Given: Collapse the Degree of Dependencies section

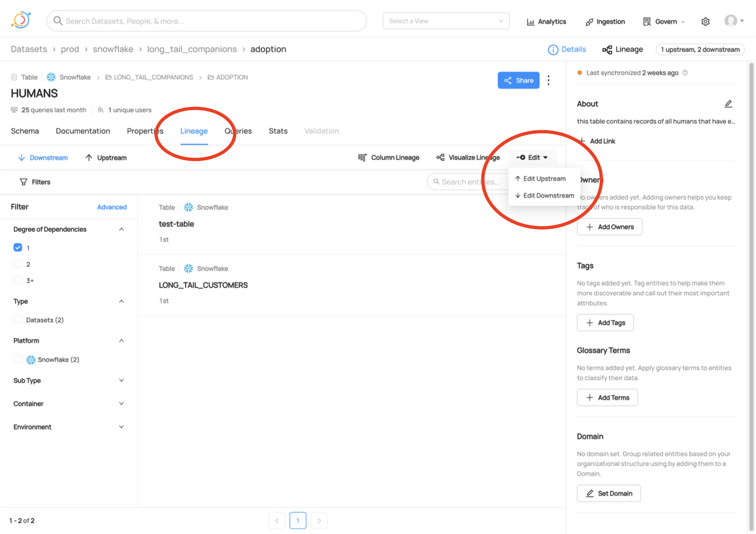Looking at the screenshot, I should click(121, 229).
